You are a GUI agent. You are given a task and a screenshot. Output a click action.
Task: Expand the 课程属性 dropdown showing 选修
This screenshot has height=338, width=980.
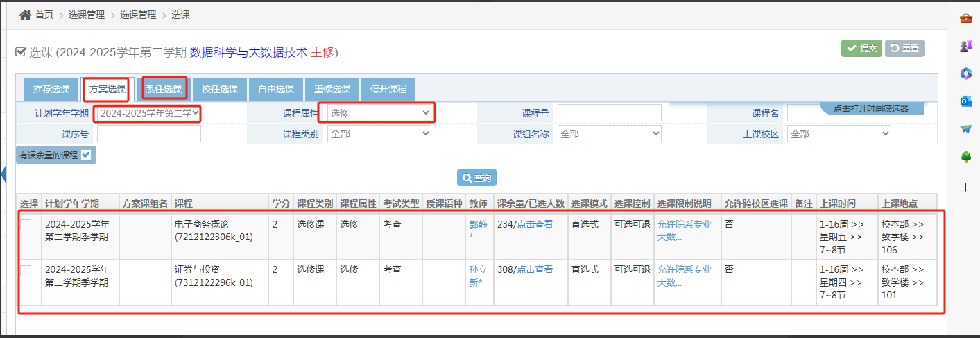(x=379, y=112)
